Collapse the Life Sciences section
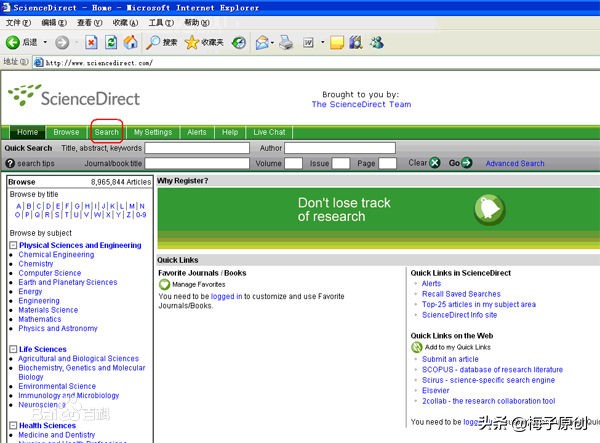 coord(13,349)
